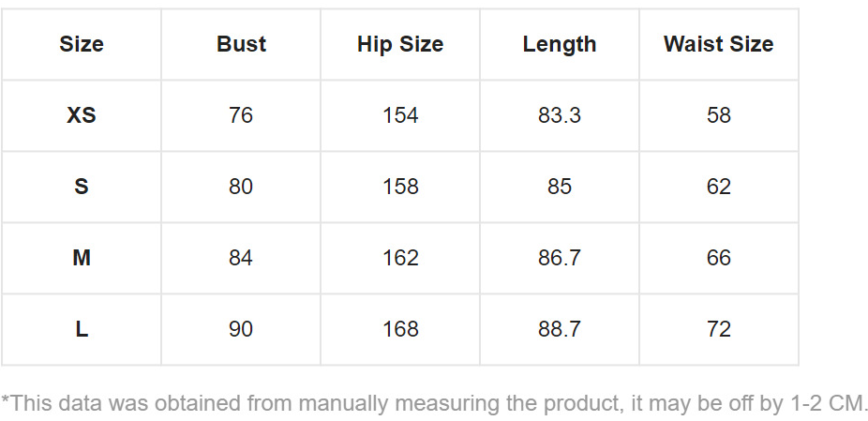This screenshot has width=868, height=421.
Task: Click the L waist size value 72
Action: pyautogui.click(x=719, y=329)
